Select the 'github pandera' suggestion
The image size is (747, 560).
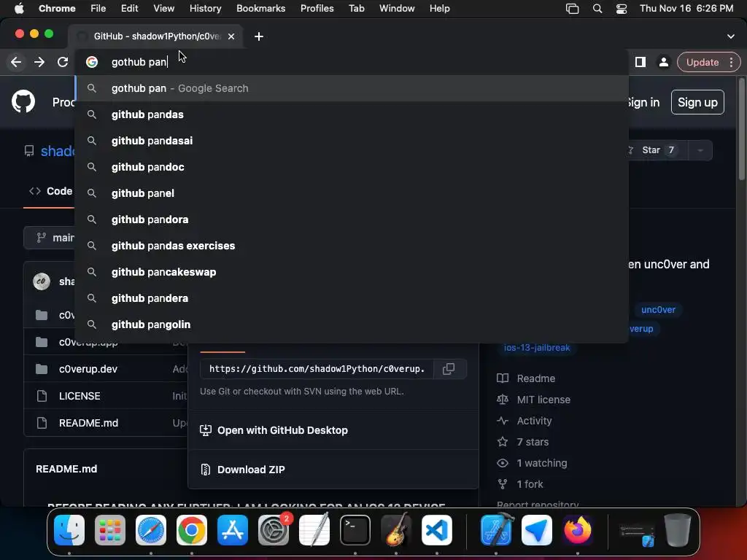(x=352, y=297)
